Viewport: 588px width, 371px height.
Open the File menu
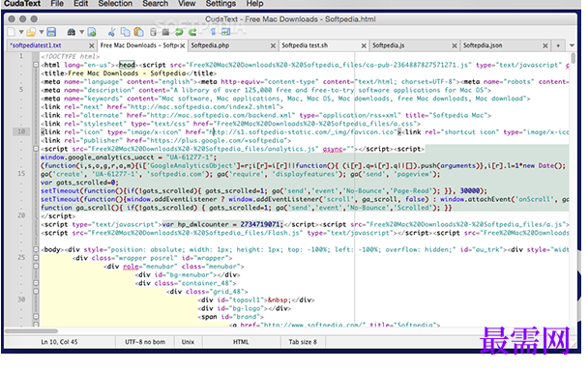[57, 4]
